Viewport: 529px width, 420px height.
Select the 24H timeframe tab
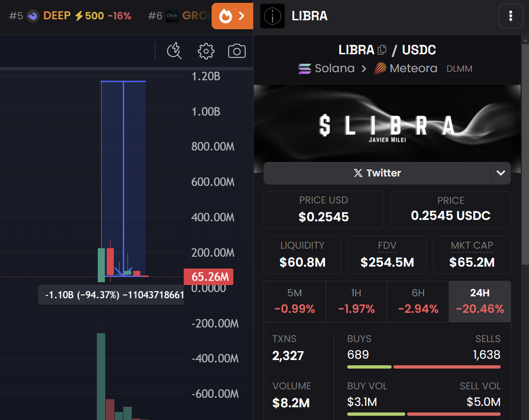[x=480, y=302]
